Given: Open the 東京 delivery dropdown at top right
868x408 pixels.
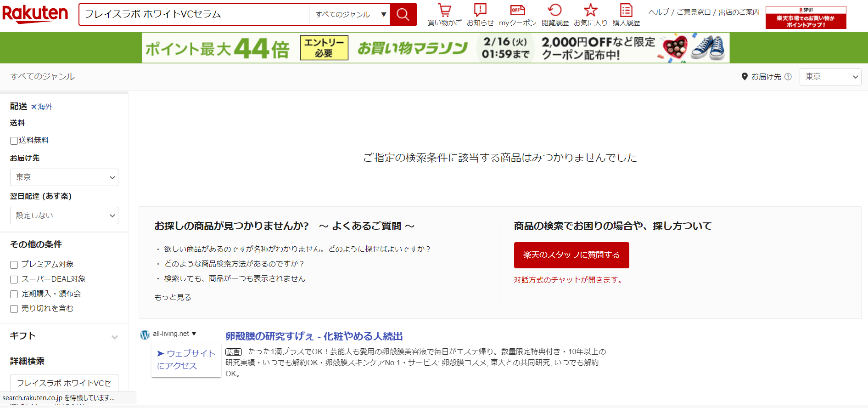Looking at the screenshot, I should (830, 77).
